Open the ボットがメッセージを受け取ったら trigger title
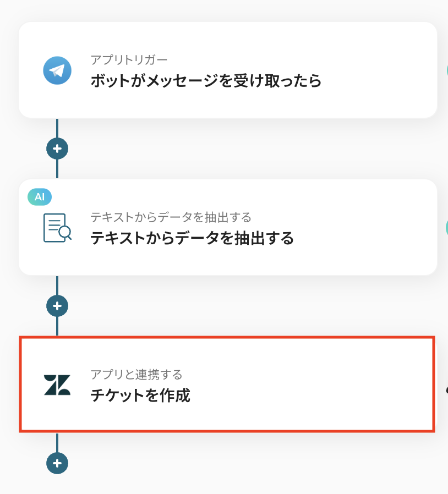Viewport: 448px width, 494px height. coord(205,81)
